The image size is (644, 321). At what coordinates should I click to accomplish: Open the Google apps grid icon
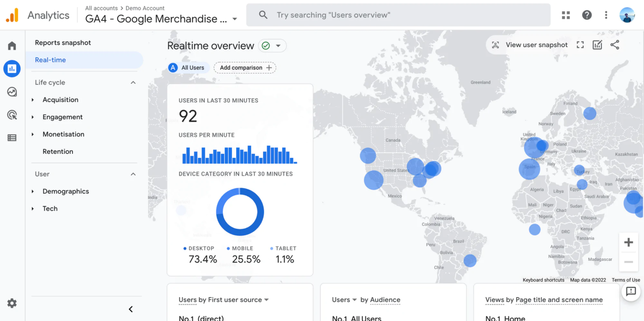click(566, 15)
